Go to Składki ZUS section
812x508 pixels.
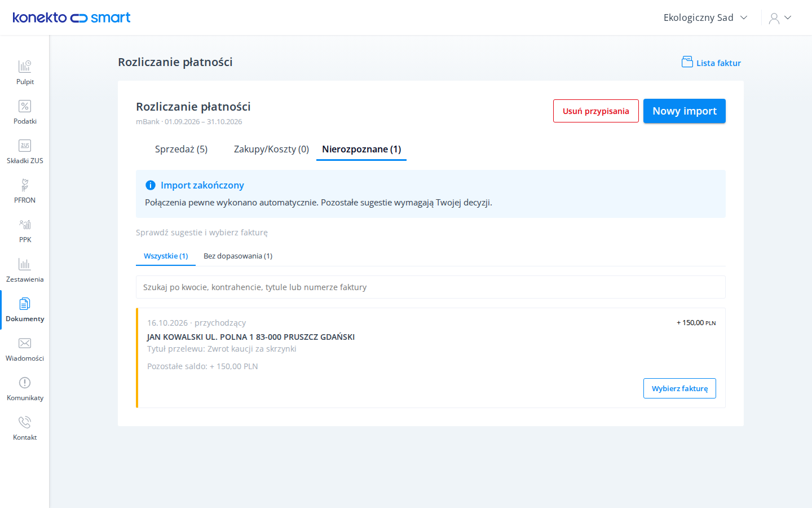tap(25, 152)
